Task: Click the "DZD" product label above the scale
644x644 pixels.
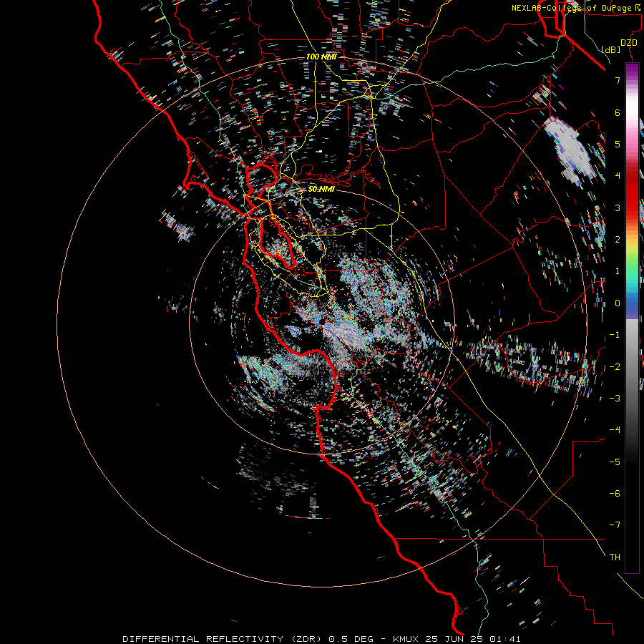Action: [629, 43]
